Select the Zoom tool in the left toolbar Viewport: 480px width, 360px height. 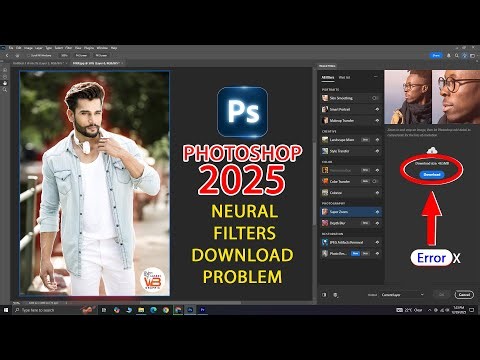[x=5, y=90]
